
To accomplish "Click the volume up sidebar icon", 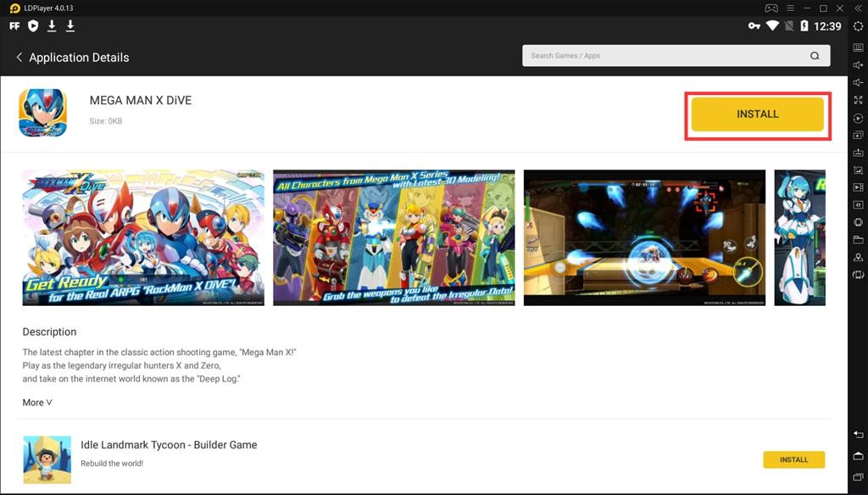I will click(858, 64).
